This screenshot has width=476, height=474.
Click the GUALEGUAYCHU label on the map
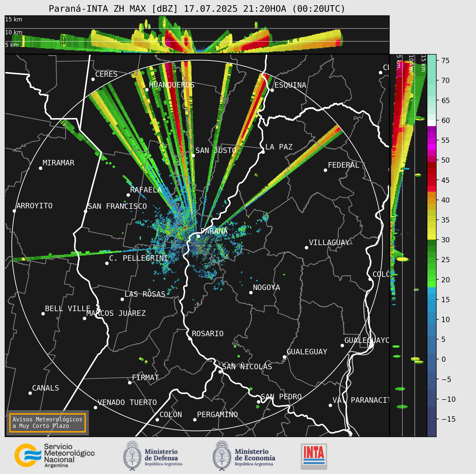click(367, 340)
